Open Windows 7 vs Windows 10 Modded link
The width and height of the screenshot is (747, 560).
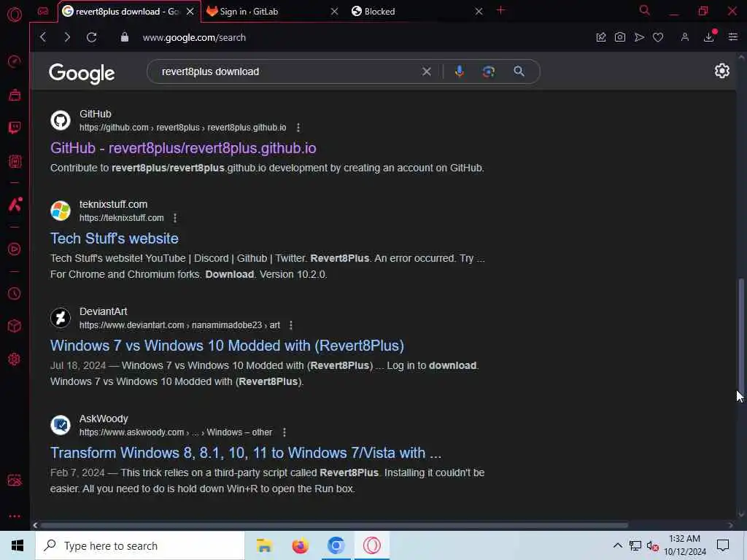[228, 345]
